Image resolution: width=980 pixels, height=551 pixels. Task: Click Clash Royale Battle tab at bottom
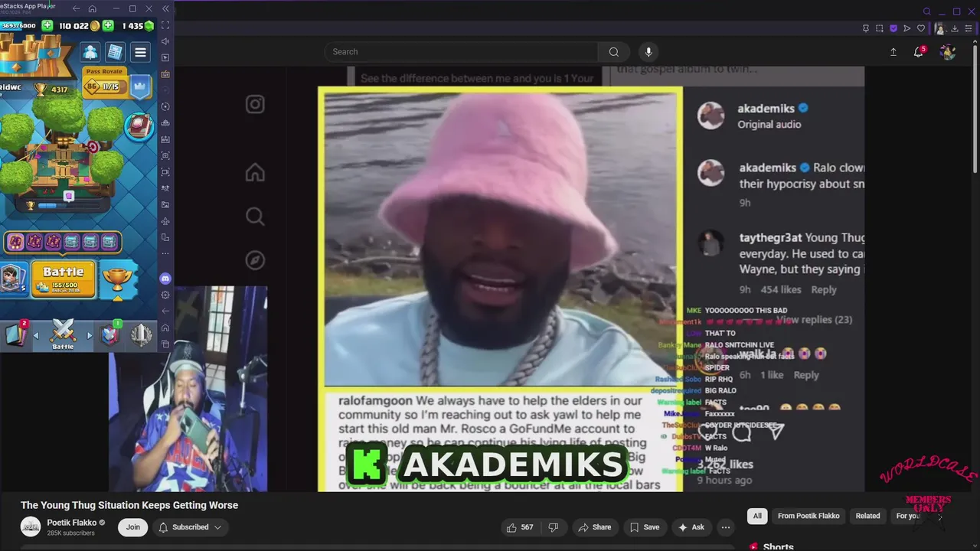63,334
